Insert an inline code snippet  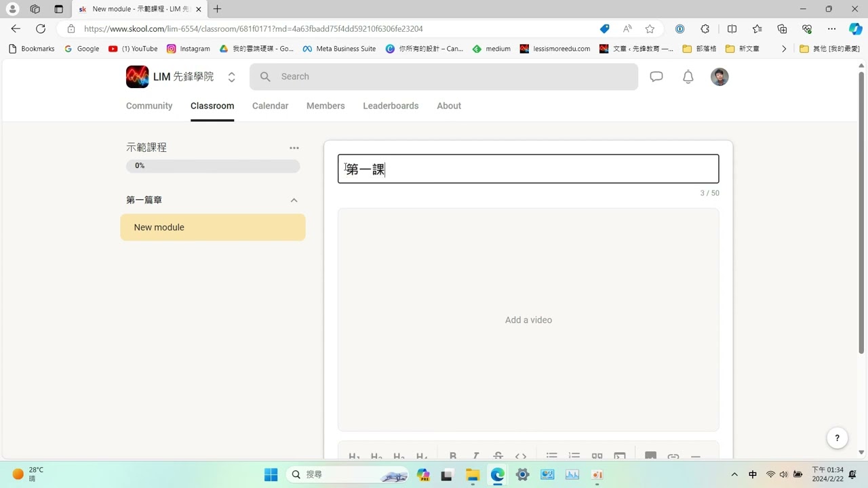pos(521,455)
